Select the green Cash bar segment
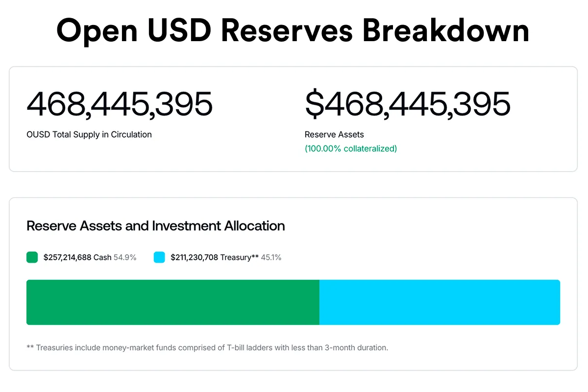 (x=173, y=302)
